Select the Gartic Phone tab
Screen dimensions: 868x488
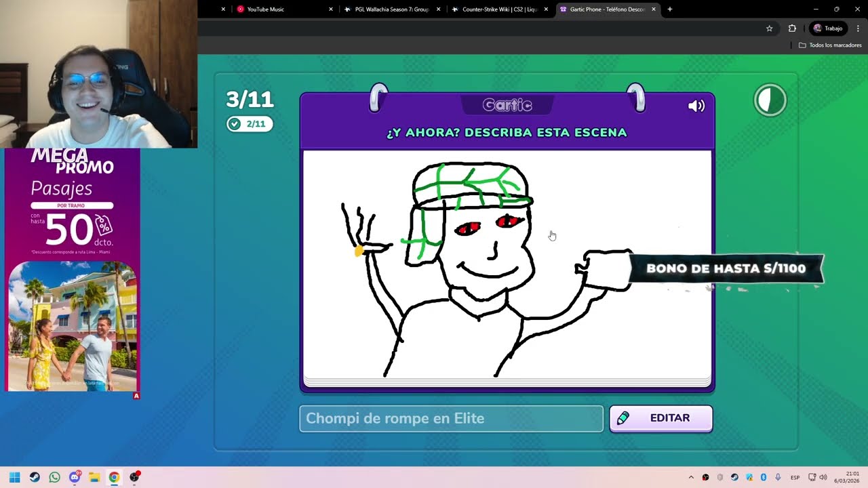tap(607, 9)
